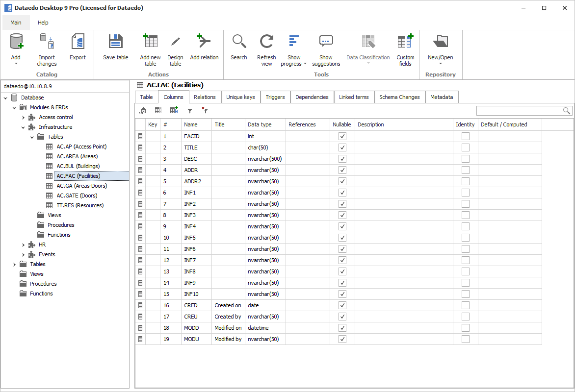
Task: Select the AC.BUL (Buildings) table
Action: point(78,166)
